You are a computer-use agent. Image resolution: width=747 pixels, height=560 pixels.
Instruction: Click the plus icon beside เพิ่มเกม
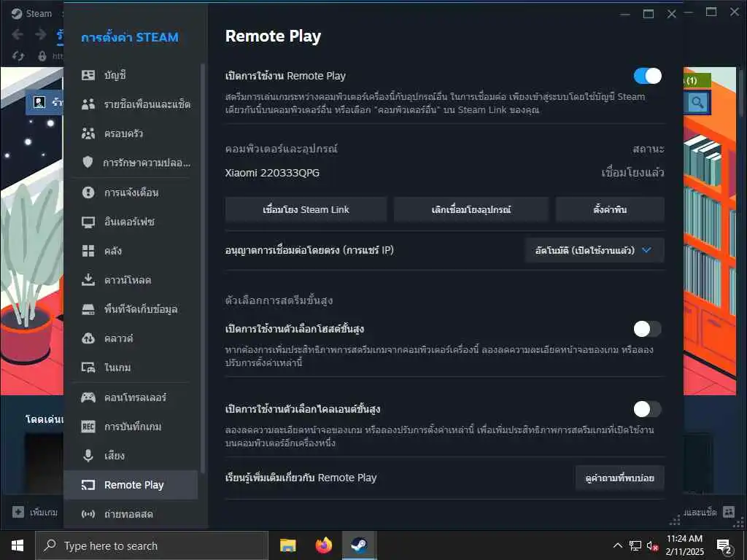pos(18,512)
